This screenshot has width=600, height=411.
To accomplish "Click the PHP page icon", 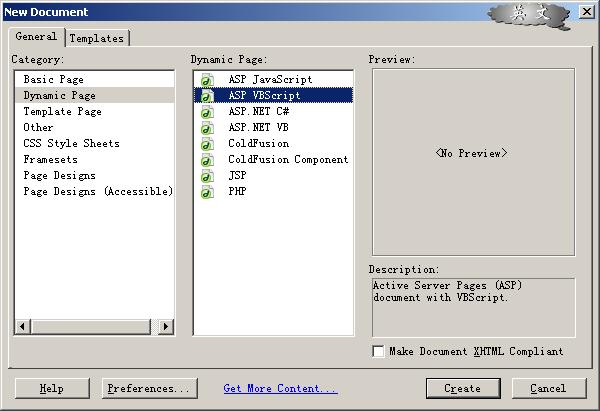I will coord(207,192).
